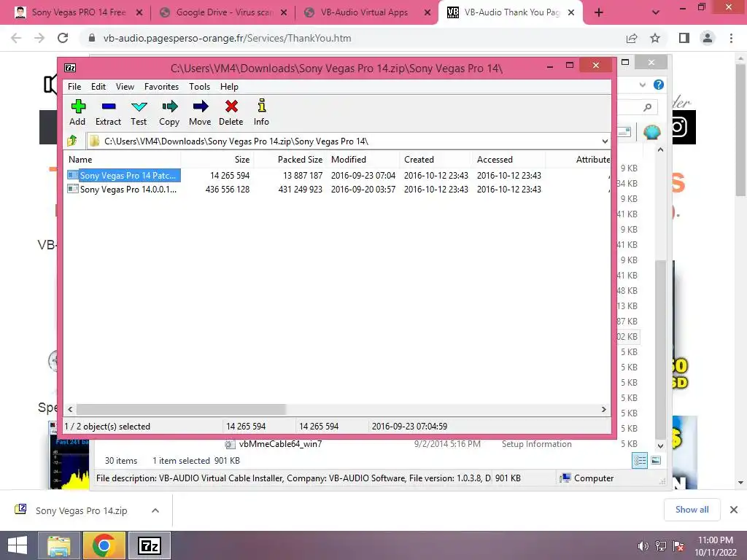Open the View menu in 7-Zip
The height and width of the screenshot is (560, 747).
(125, 87)
